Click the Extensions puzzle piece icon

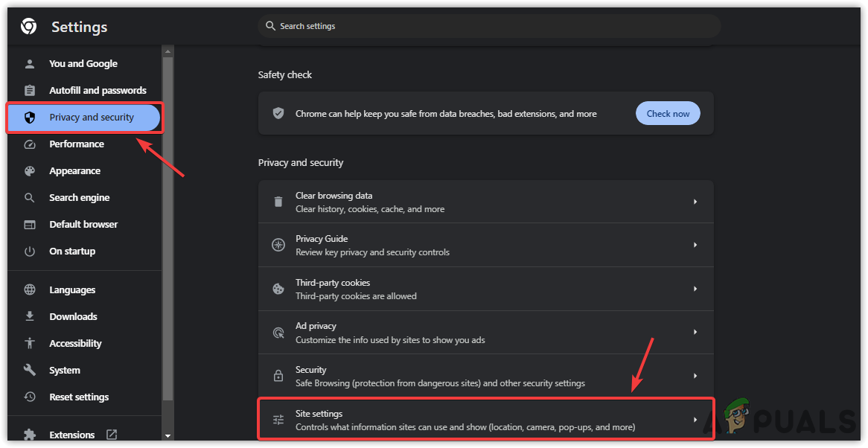30,435
